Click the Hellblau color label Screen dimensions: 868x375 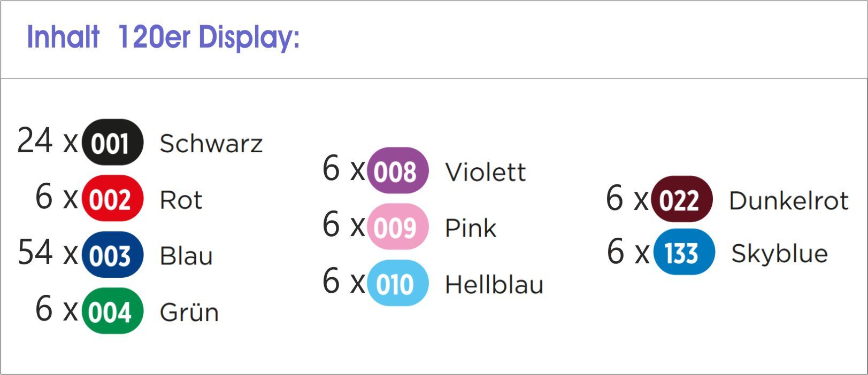tap(494, 284)
